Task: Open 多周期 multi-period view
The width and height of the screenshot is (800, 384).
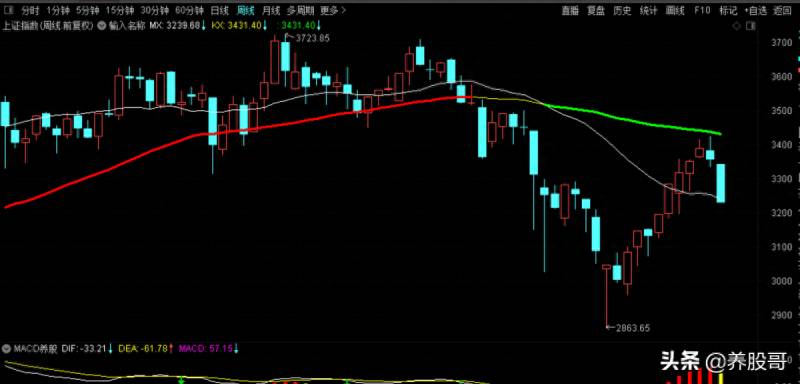Action: click(299, 10)
